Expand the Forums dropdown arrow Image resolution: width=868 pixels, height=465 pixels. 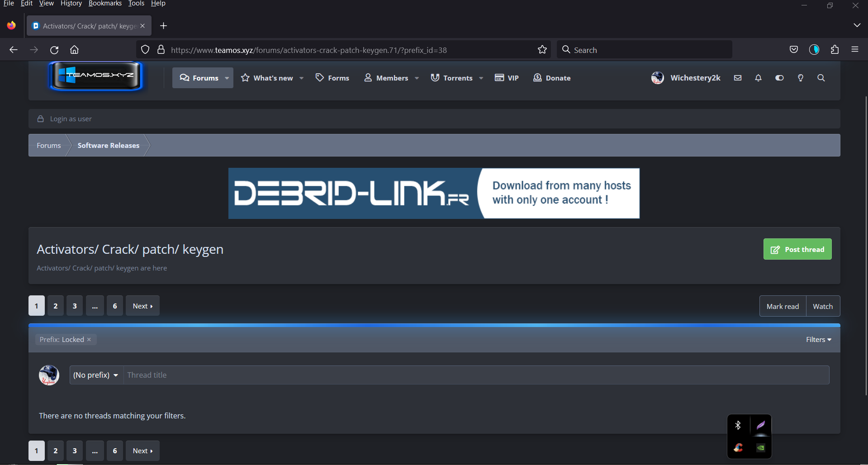(227, 78)
